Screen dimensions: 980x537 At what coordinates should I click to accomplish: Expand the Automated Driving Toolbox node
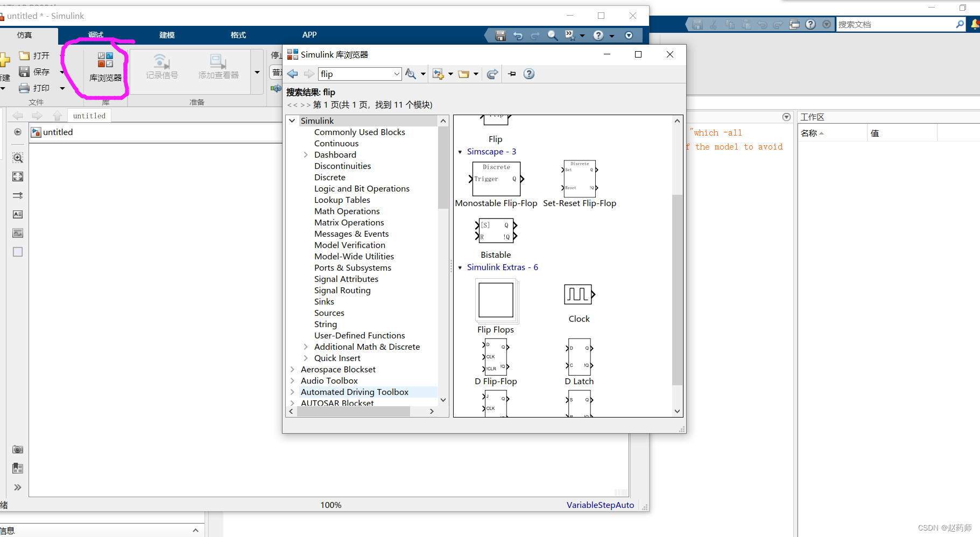pos(292,392)
